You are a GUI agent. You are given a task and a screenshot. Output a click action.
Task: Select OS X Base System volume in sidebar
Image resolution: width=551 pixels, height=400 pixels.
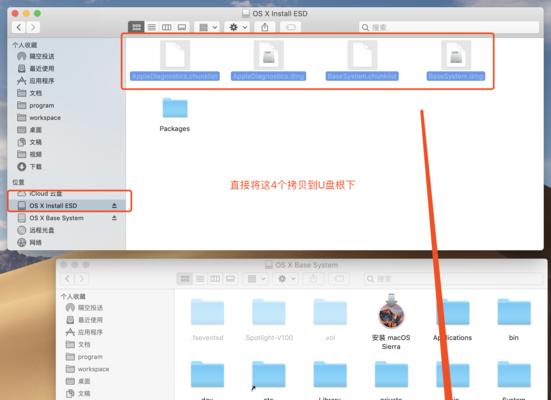67,218
